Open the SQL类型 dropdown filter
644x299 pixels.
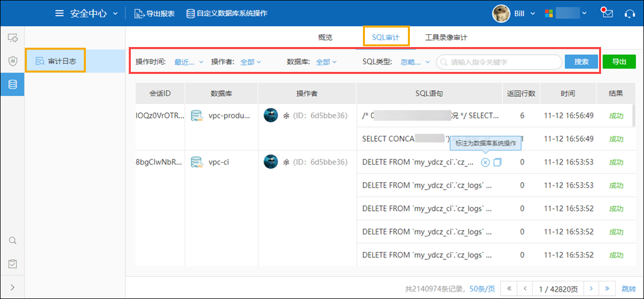415,62
